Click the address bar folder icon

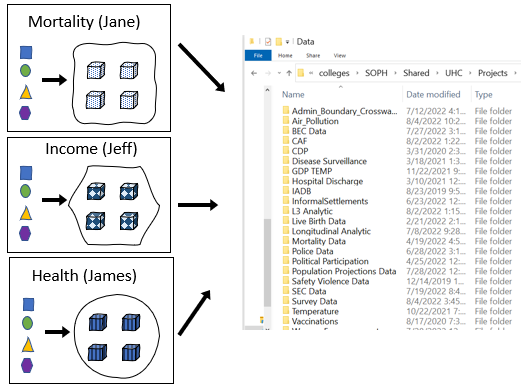(x=301, y=73)
